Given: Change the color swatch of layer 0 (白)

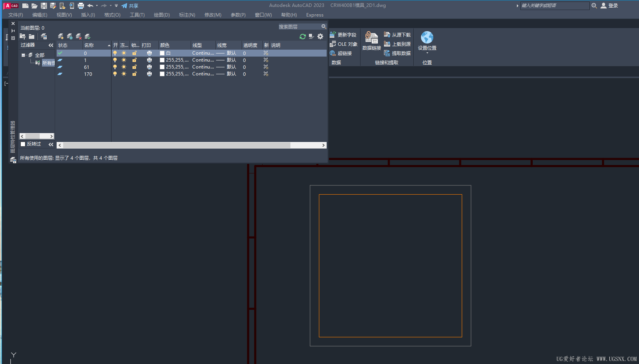Looking at the screenshot, I should click(x=162, y=53).
